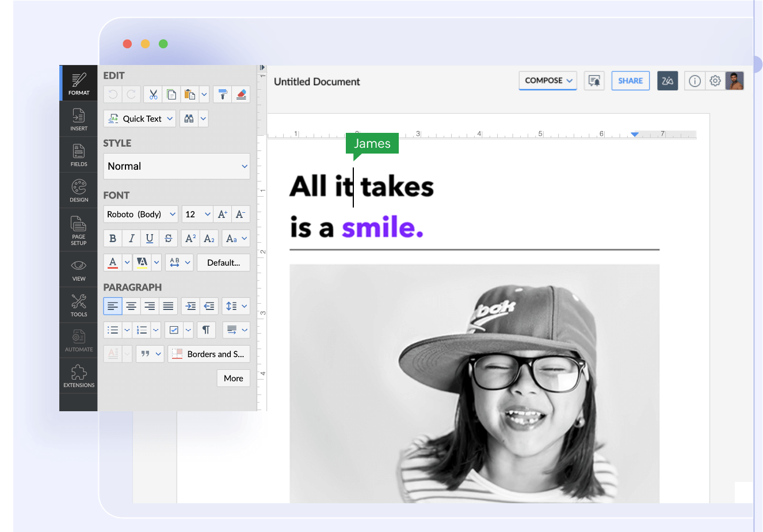Viewport: 763px width, 532px height.
Task: Click the comments icon next to Compose
Action: [594, 81]
